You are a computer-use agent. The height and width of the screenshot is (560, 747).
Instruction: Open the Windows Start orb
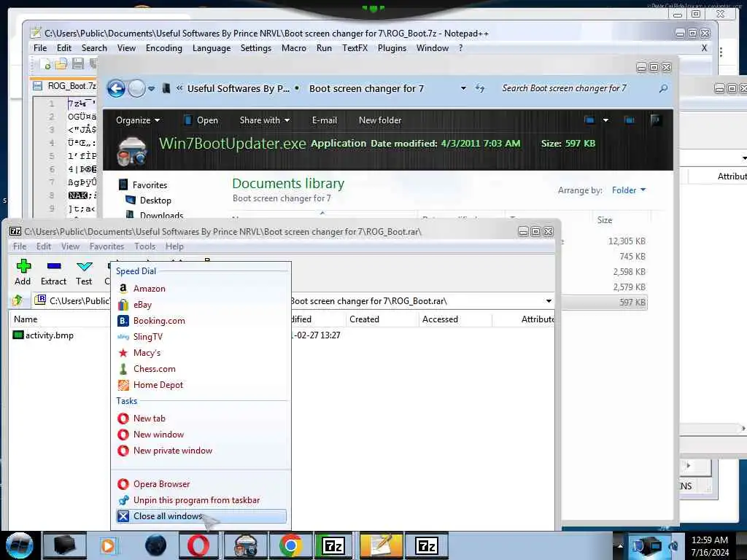pos(19,545)
